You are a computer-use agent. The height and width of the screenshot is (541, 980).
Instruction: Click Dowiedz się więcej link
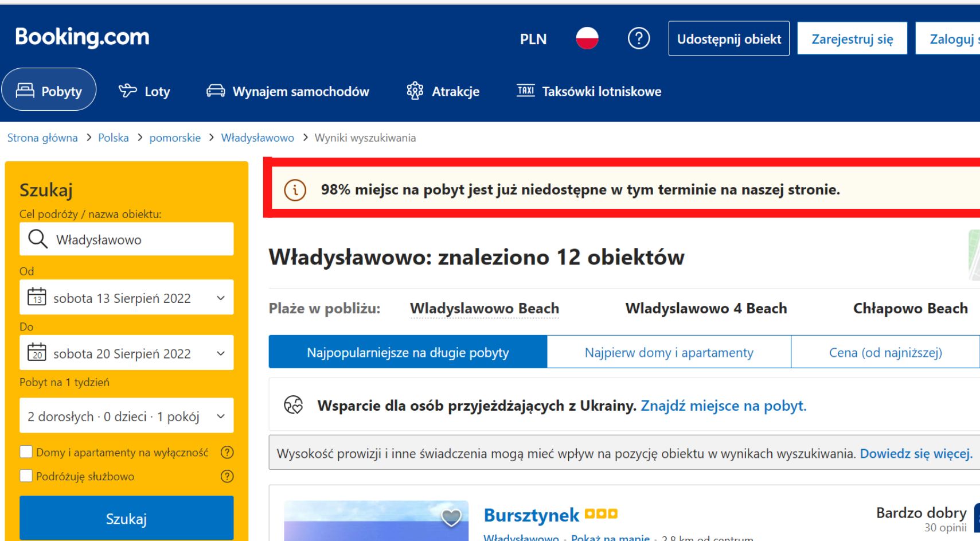916,453
